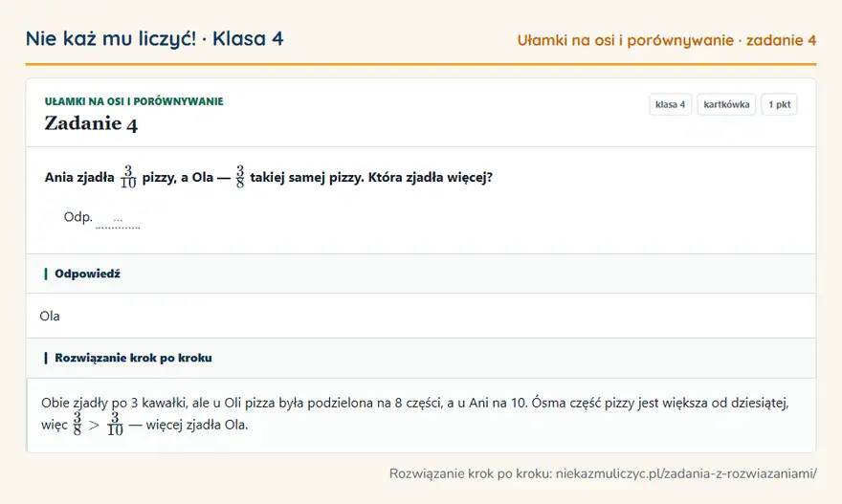Click the 'klasa 4' tag
The height and width of the screenshot is (504, 842).
click(x=670, y=104)
